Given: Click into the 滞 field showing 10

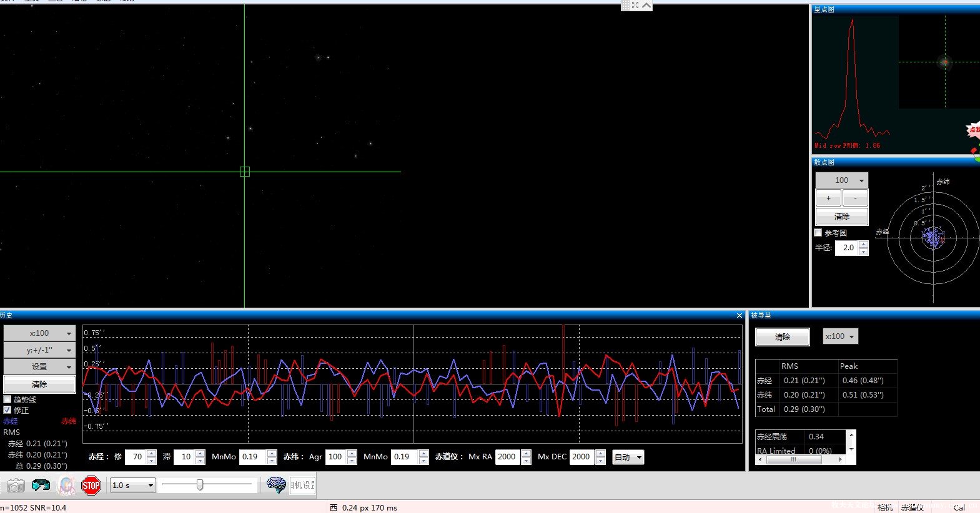Looking at the screenshot, I should point(185,457).
